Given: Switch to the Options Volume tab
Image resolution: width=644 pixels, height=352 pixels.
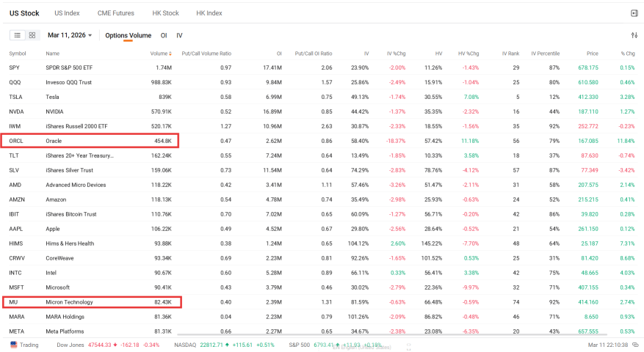Looking at the screenshot, I should pyautogui.click(x=129, y=35).
